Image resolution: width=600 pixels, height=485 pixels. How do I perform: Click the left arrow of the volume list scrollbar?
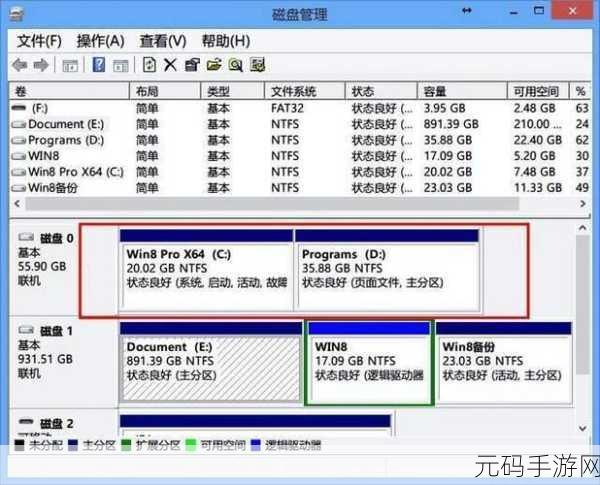pos(17,204)
